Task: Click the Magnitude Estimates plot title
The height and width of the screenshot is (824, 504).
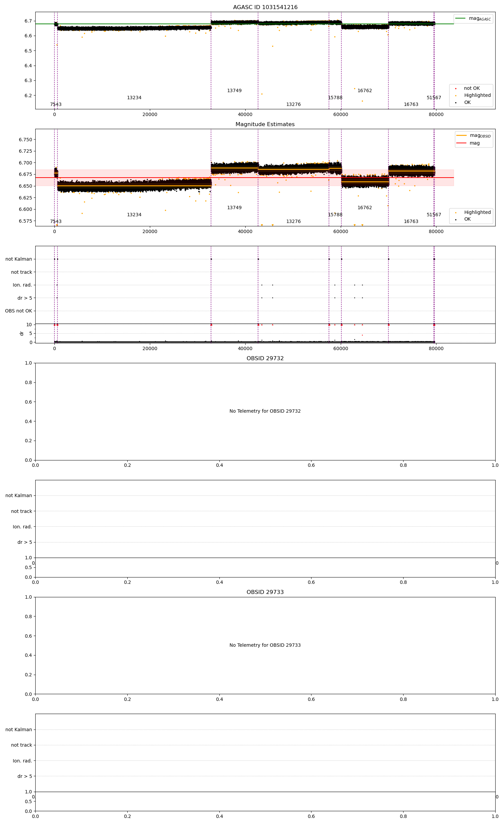Action: [265, 124]
